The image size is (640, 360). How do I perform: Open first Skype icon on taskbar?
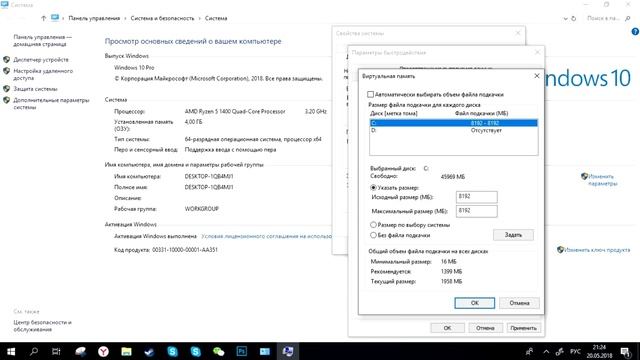(x=172, y=351)
